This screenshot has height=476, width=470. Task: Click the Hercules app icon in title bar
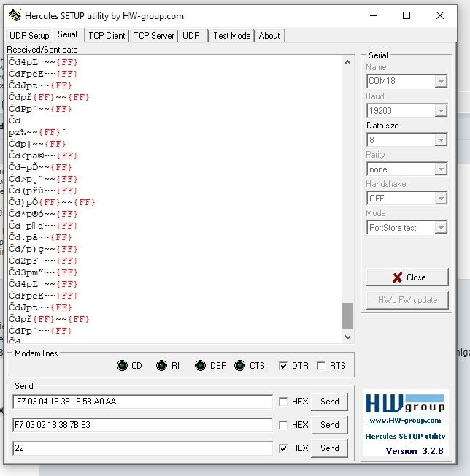click(x=15, y=15)
